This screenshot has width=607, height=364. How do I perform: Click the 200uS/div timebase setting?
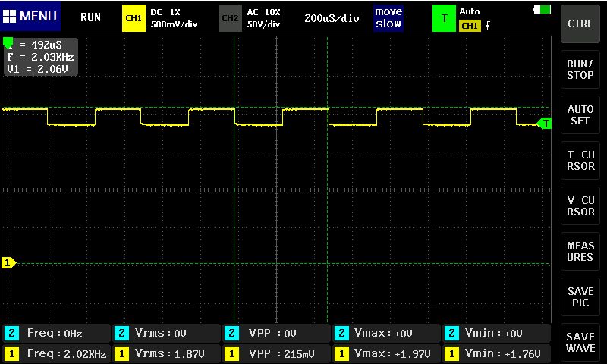click(332, 18)
